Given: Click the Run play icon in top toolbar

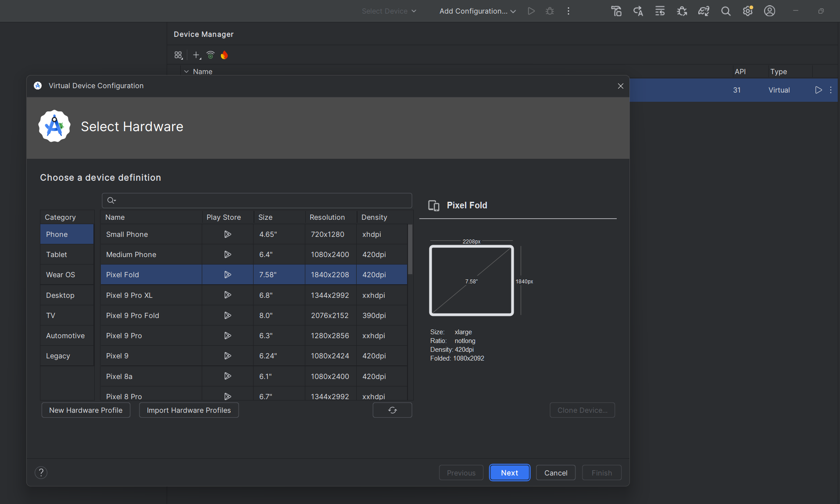Looking at the screenshot, I should (531, 11).
